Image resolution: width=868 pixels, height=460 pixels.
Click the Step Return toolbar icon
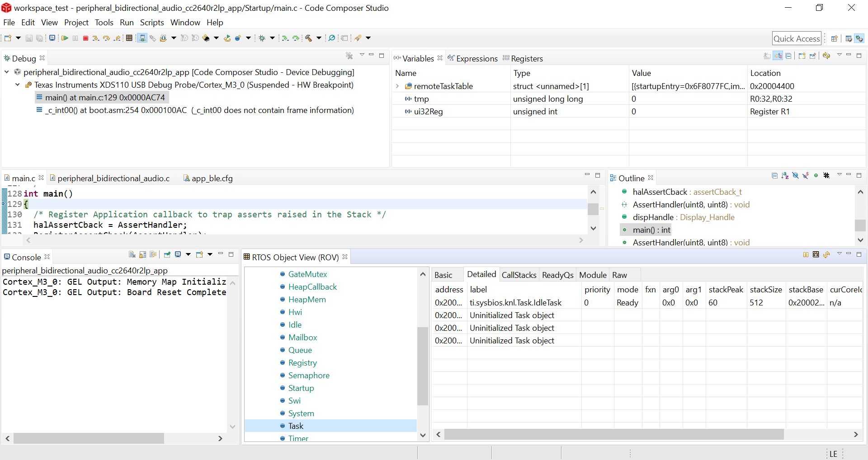tap(117, 38)
